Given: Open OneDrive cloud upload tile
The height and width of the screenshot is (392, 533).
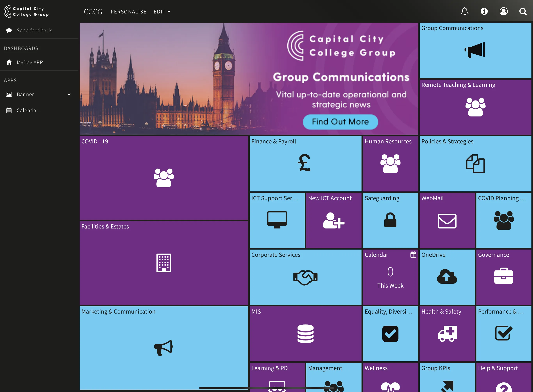Looking at the screenshot, I should [x=447, y=277].
